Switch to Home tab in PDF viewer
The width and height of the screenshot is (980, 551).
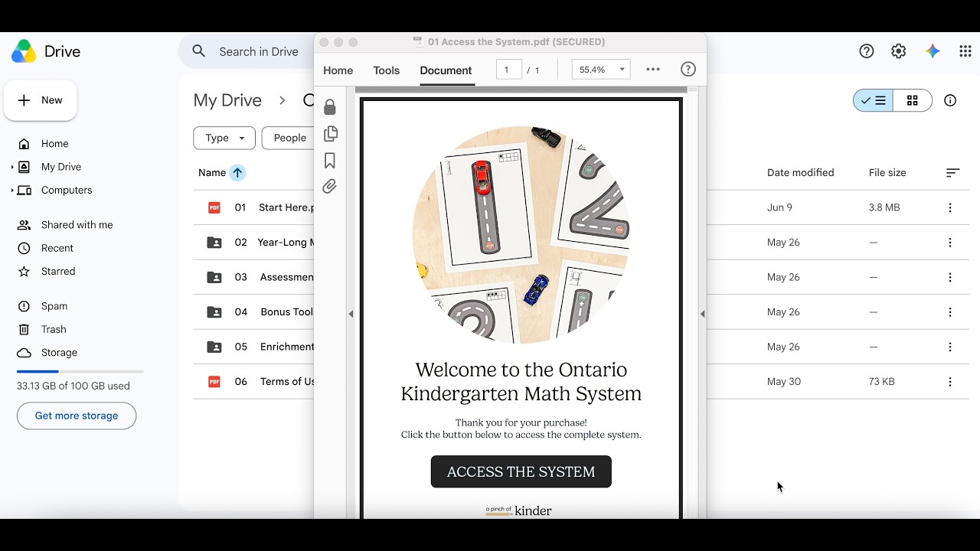[x=338, y=70]
